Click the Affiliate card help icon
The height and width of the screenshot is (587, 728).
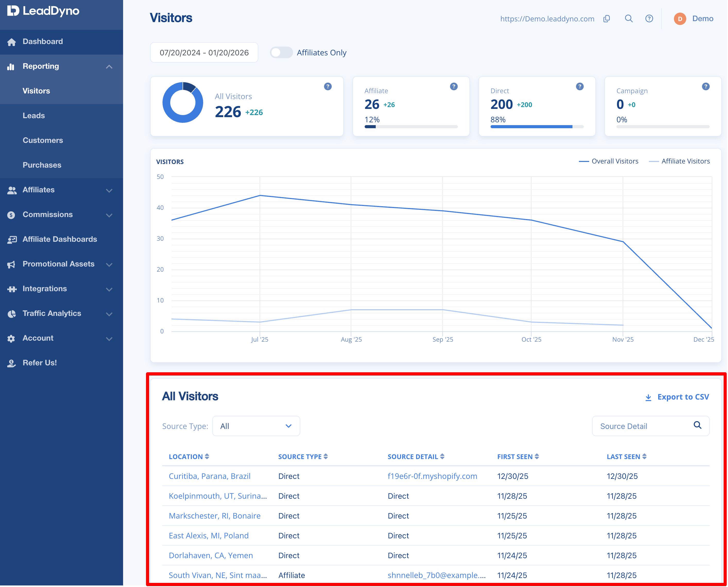click(454, 87)
